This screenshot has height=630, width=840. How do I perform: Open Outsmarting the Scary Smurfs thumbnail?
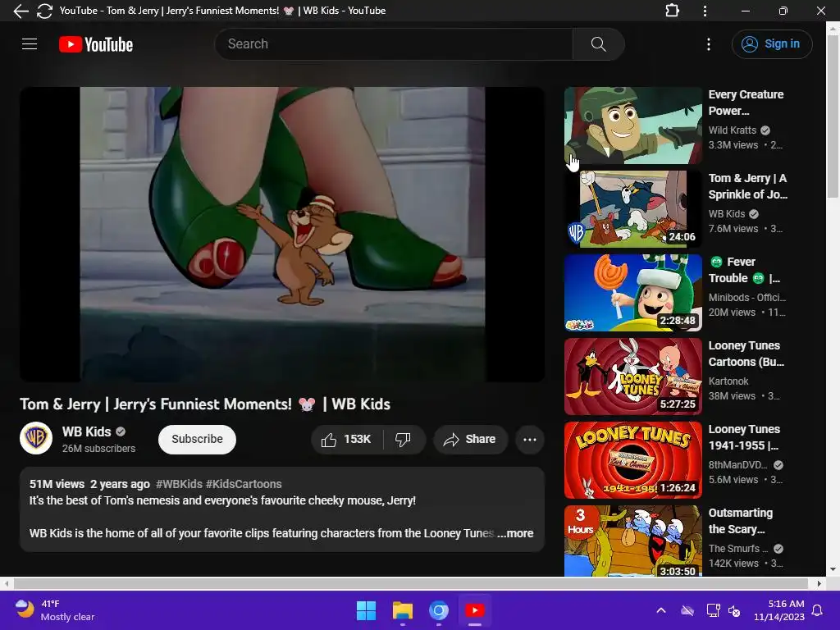point(632,541)
